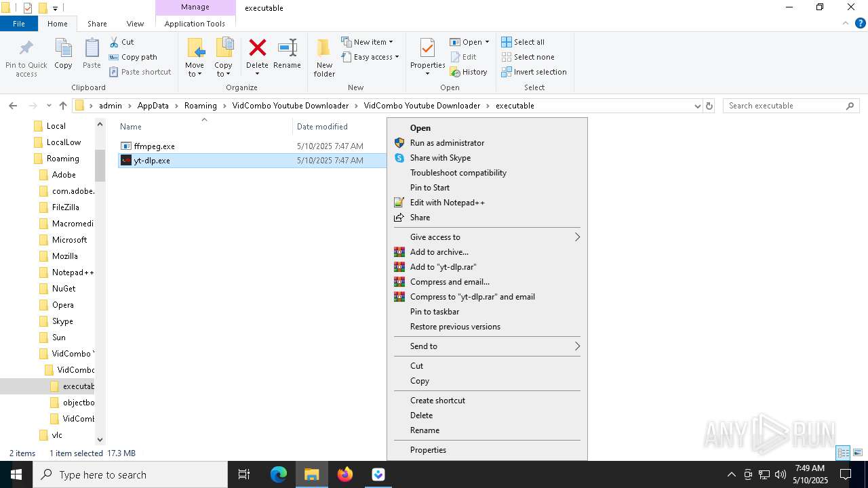Open the New item dropdown
Viewport: 868px width, 488px height.
pos(367,42)
